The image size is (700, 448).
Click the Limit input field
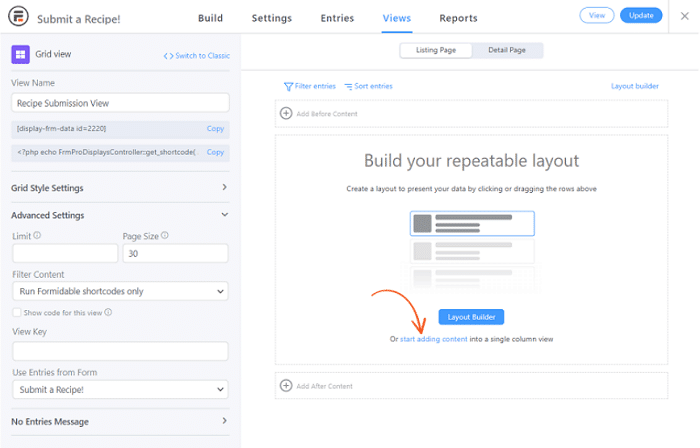coord(65,253)
